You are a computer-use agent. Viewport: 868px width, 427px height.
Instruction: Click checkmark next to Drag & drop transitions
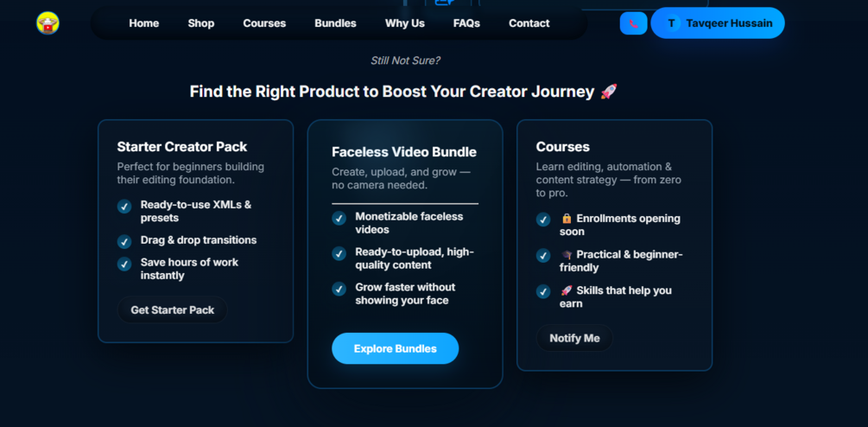pos(124,242)
